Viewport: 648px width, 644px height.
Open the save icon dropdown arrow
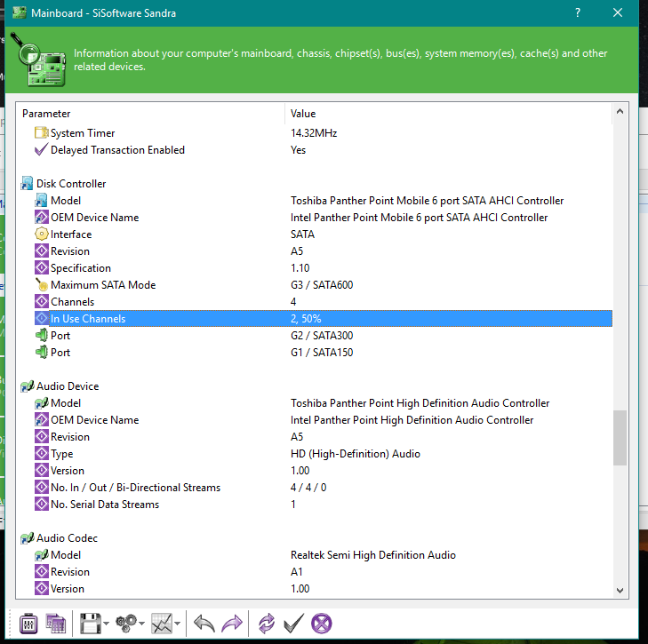pyautogui.click(x=106, y=624)
